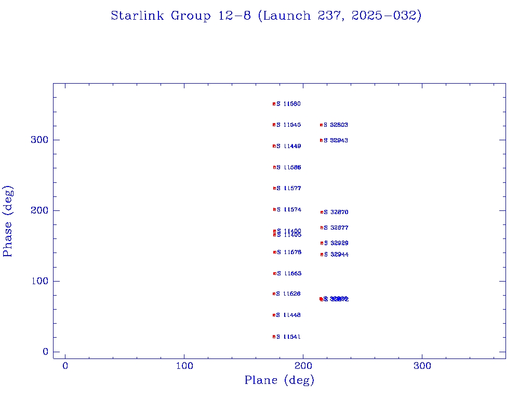Click the plot title 'Starlink Group 12-8'

click(x=180, y=16)
